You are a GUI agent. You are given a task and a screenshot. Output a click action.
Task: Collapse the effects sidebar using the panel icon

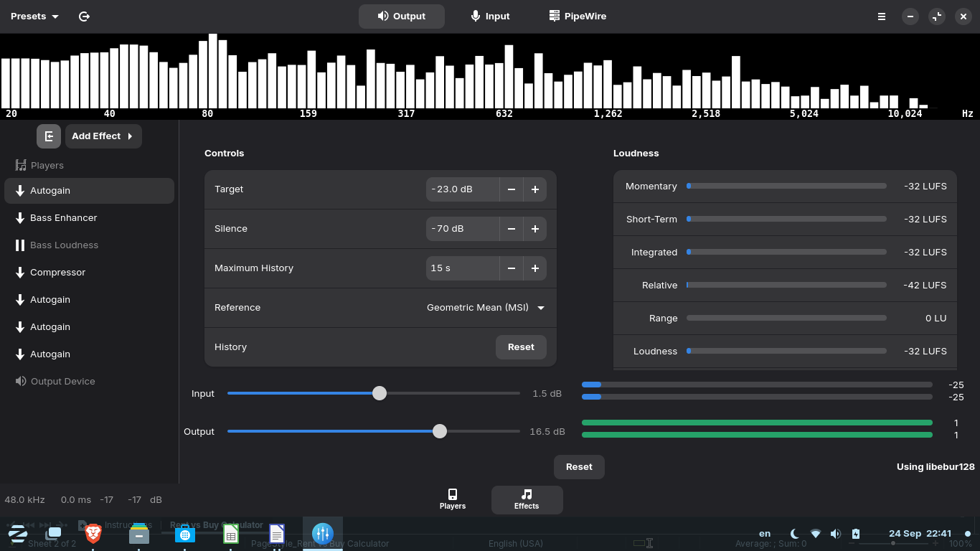coord(49,136)
